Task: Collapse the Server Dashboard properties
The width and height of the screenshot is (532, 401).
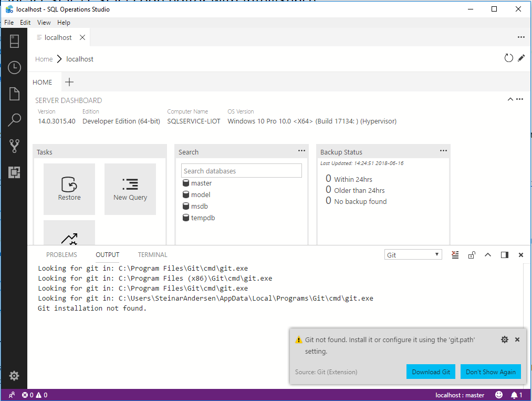Action: pos(510,99)
